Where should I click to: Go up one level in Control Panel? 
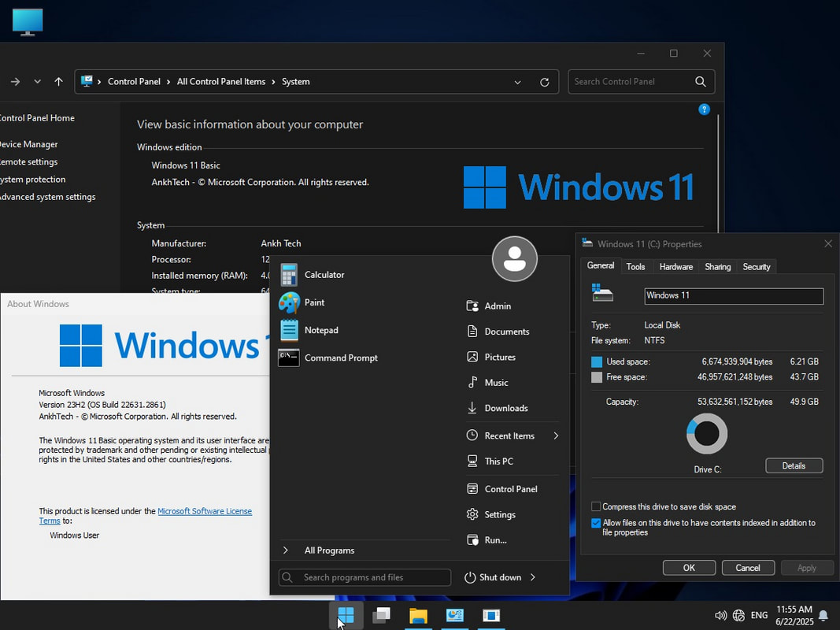pos(58,81)
